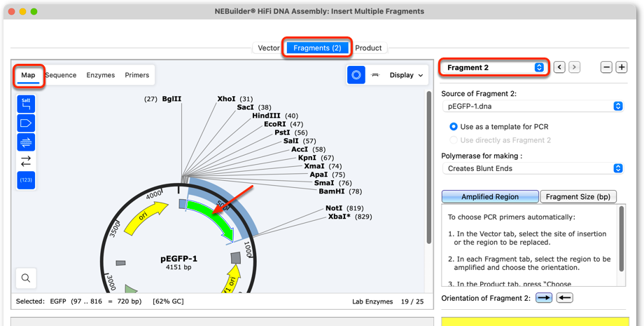Show the Amplified Region panel
The image size is (644, 326).
pos(490,197)
